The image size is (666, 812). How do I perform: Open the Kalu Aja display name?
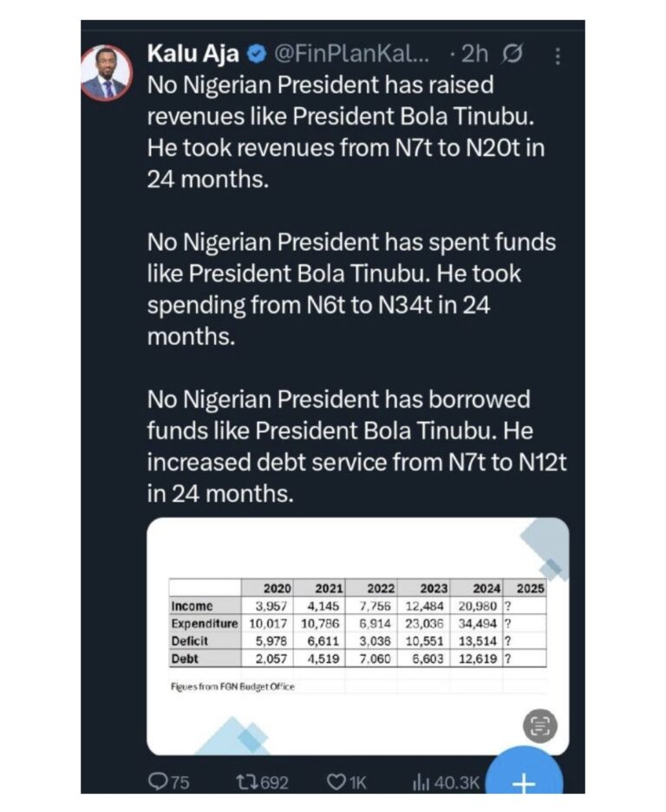(x=193, y=54)
